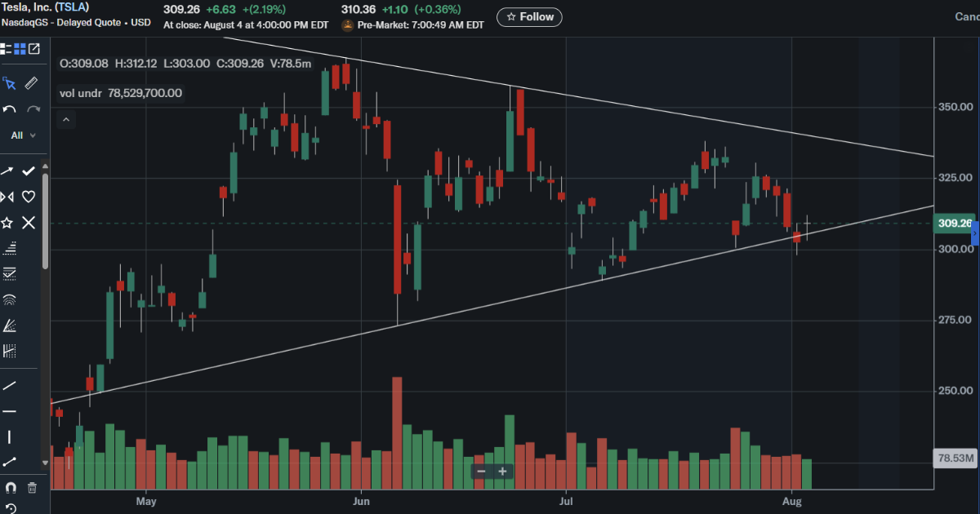Select the checkmark annotation tool
Image resolution: width=980 pixels, height=514 pixels.
pos(29,171)
